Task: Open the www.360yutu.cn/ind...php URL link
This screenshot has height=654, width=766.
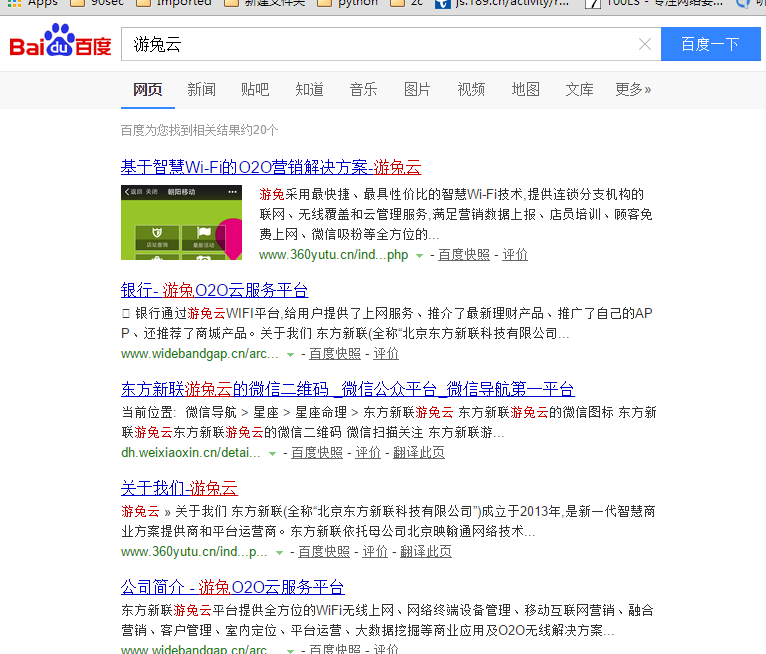Action: click(x=333, y=254)
